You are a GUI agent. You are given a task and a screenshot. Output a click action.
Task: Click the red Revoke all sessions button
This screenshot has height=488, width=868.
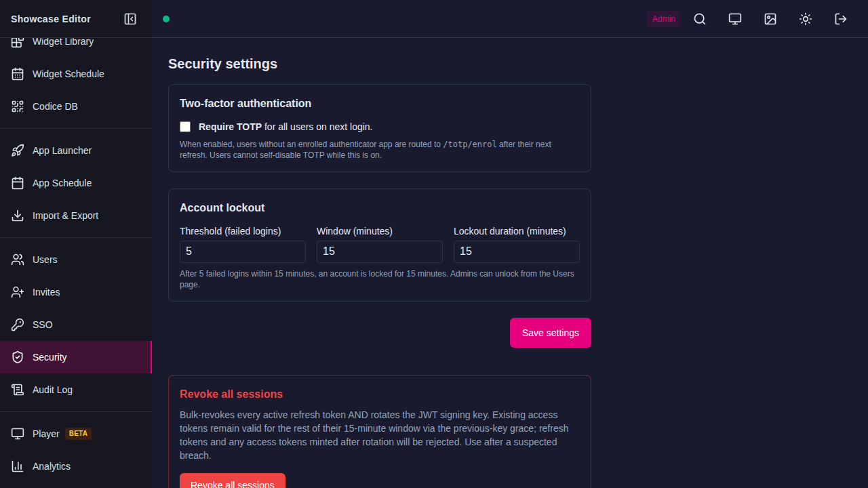[x=233, y=481]
